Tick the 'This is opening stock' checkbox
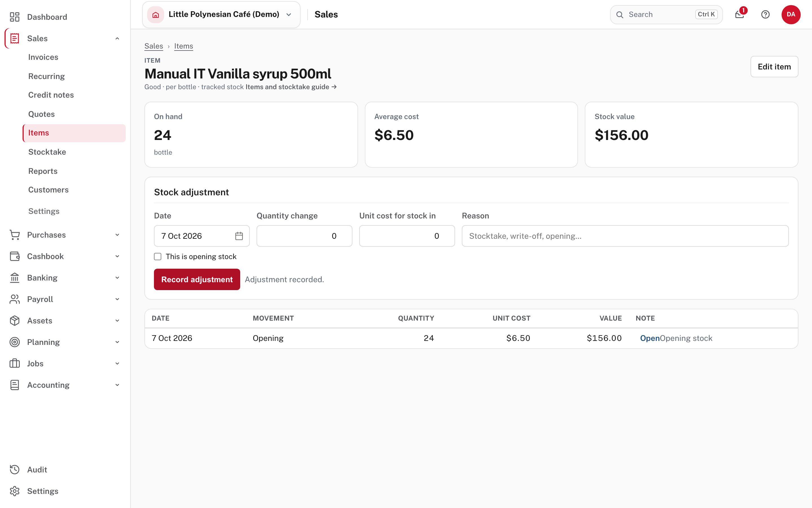812x508 pixels. pyautogui.click(x=158, y=257)
